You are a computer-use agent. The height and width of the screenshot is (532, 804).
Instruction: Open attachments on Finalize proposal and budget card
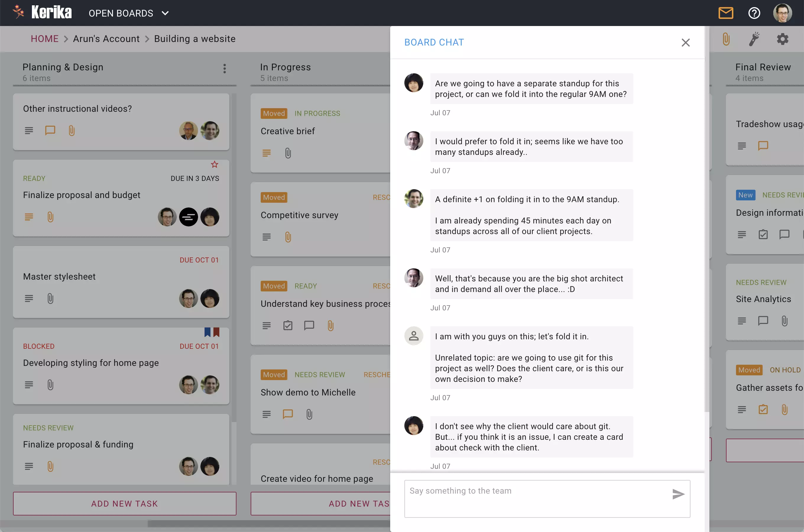click(x=50, y=217)
